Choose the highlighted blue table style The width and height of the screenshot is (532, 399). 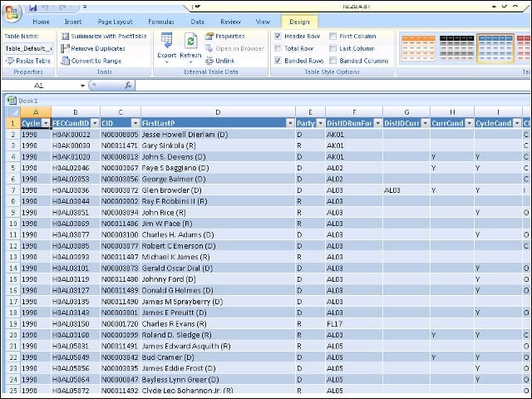click(495, 48)
